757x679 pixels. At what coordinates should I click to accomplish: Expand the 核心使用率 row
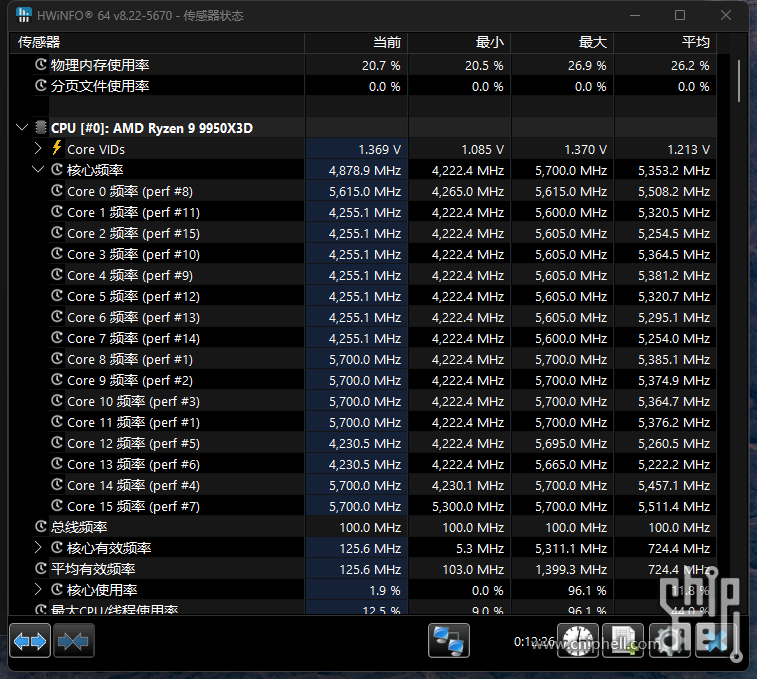click(x=38, y=590)
